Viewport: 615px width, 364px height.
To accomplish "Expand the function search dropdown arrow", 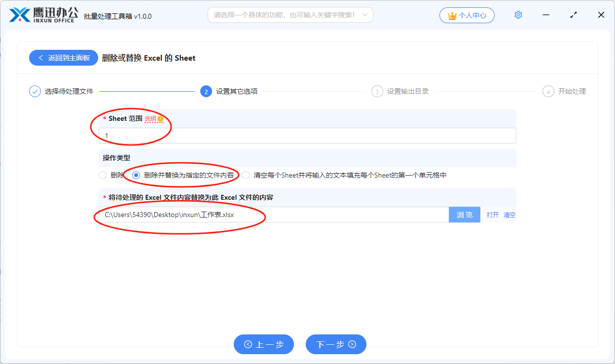I will coord(365,15).
